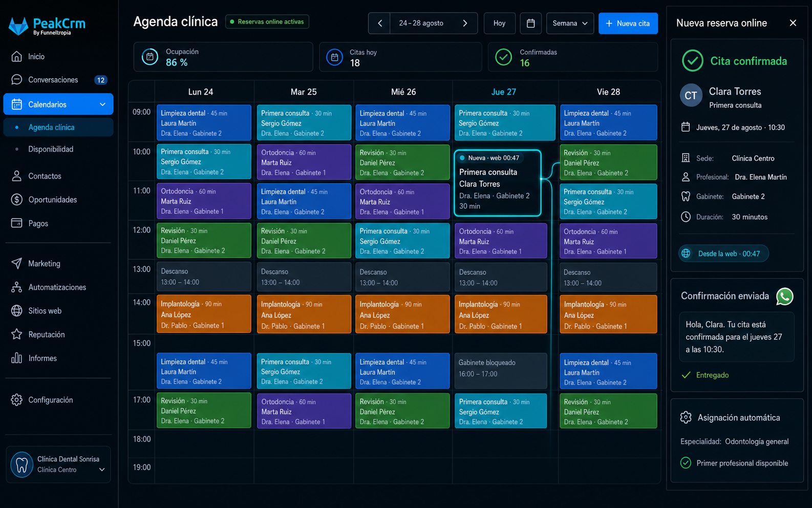The image size is (812, 508).
Task: Click the Conversaciones 12 unread badge
Action: pyautogui.click(x=101, y=80)
